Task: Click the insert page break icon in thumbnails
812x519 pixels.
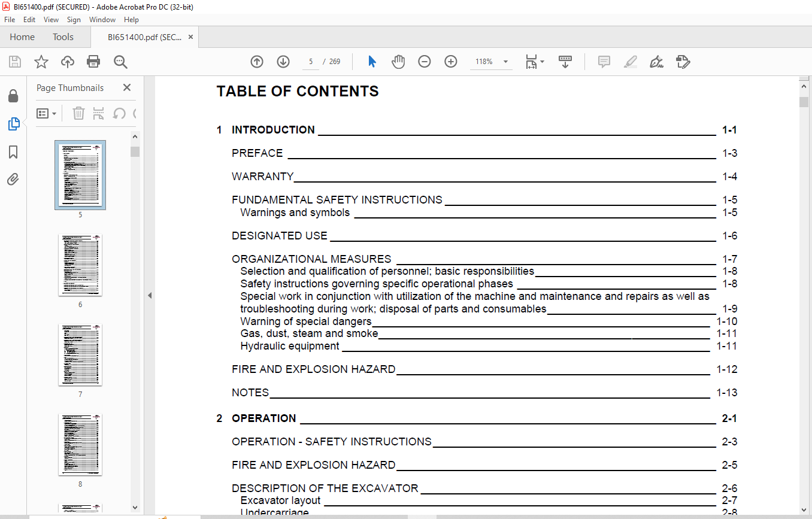Action: point(99,113)
